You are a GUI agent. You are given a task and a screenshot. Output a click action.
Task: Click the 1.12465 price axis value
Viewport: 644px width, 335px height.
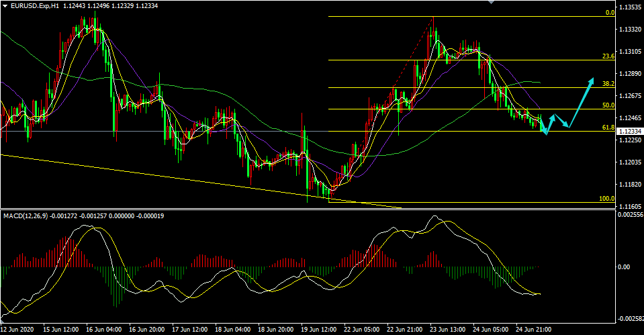[x=629, y=118]
